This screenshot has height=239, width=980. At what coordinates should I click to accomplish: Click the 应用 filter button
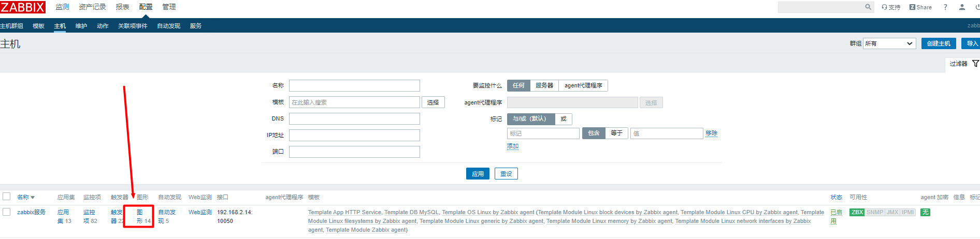pos(478,174)
